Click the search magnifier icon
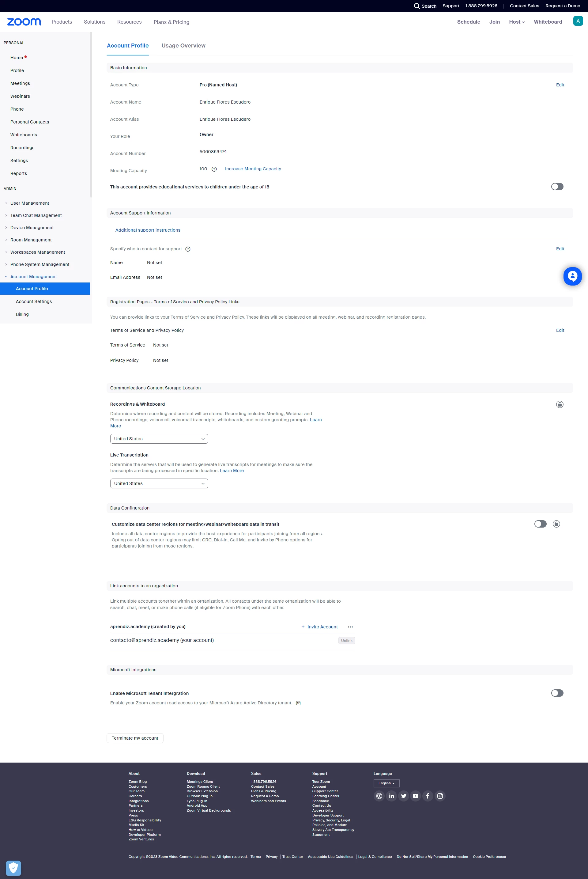Image resolution: width=588 pixels, height=879 pixels. (x=417, y=6)
